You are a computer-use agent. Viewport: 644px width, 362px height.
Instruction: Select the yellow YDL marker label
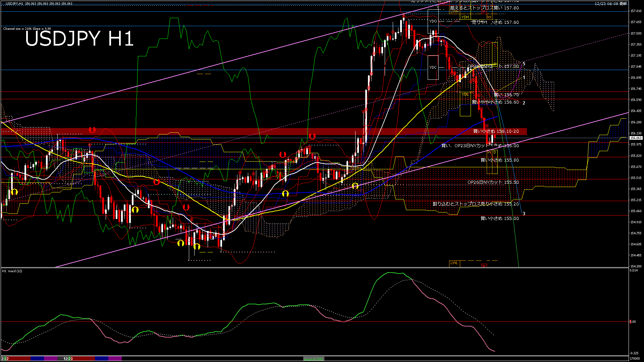465,95
